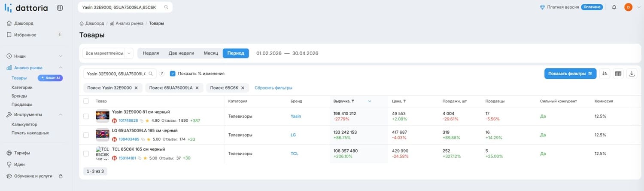Click the home icon in the breadcrumb
The height and width of the screenshot is (191, 644).
pyautogui.click(x=82, y=23)
